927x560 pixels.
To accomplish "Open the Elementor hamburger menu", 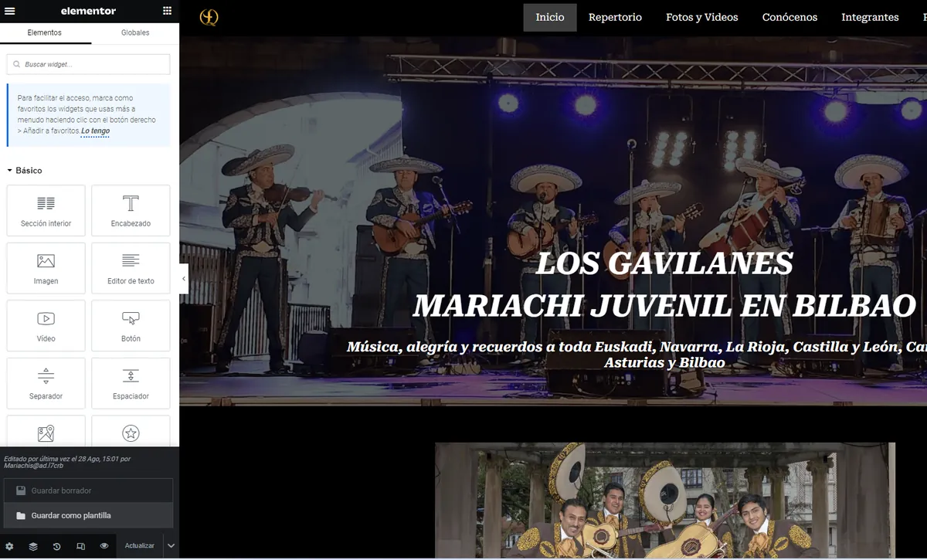I will [x=11, y=11].
